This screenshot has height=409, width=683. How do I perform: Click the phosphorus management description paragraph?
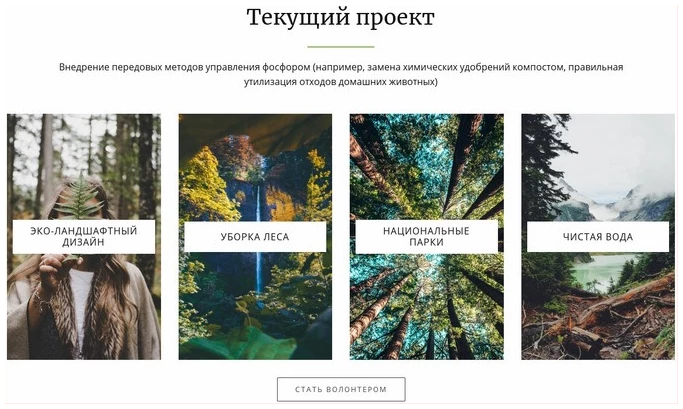pyautogui.click(x=341, y=74)
